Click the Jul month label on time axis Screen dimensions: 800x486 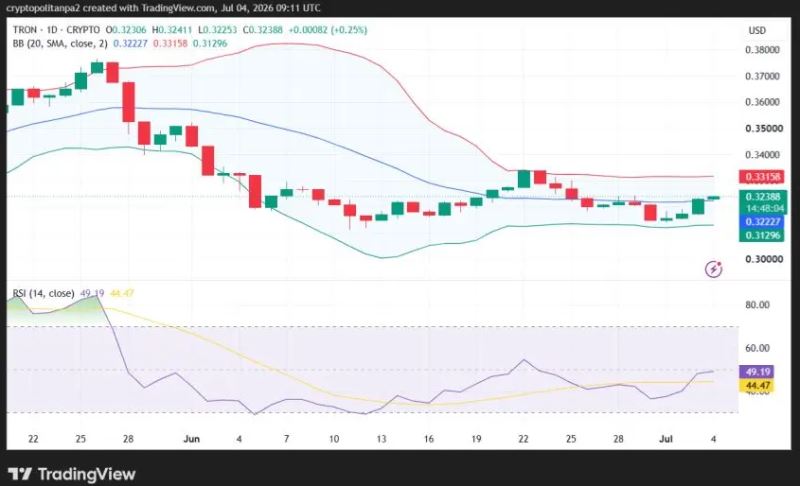coord(666,439)
